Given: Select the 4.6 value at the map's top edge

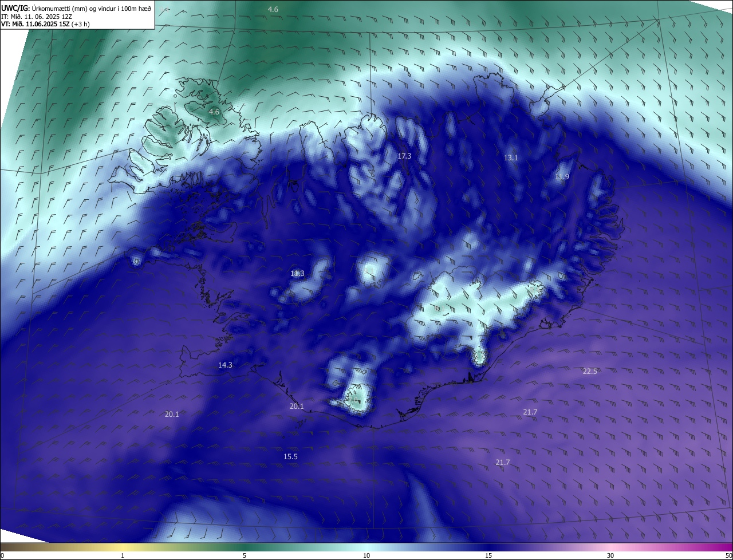Looking at the screenshot, I should tap(273, 9).
